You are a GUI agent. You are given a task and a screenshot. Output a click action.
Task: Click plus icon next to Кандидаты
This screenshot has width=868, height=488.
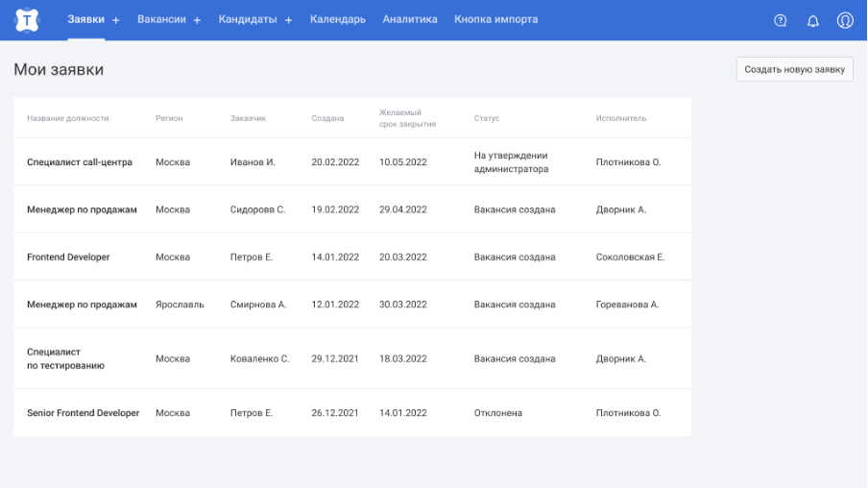pos(288,20)
